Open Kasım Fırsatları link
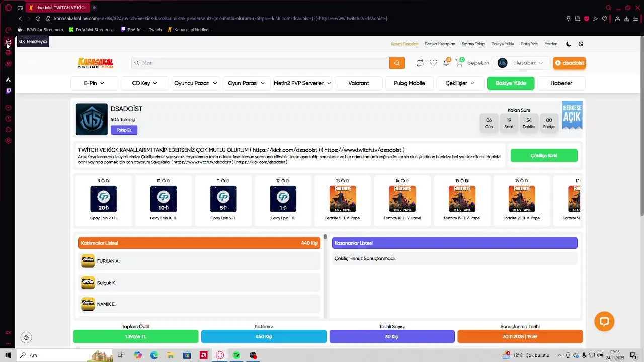The image size is (644, 362). tap(405, 44)
